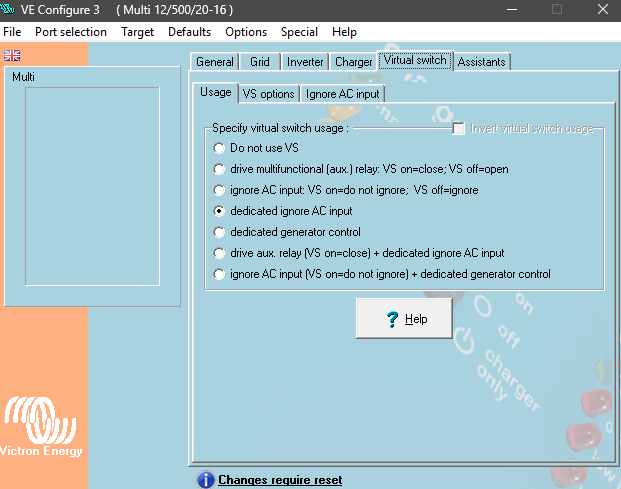Open the File menu
Viewport: 621px width, 489px height.
point(12,32)
